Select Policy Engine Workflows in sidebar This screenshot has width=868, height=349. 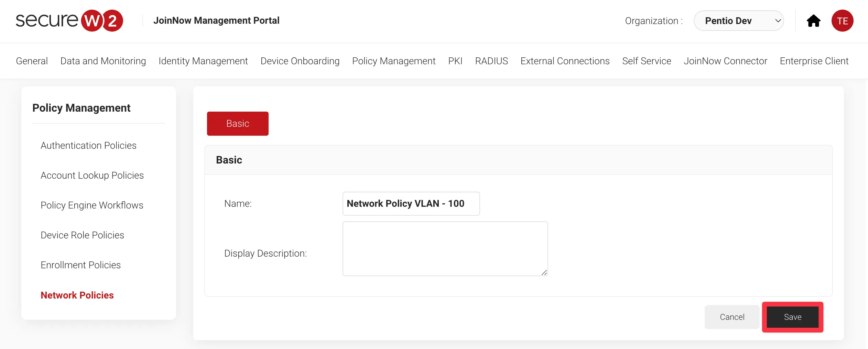tap(92, 205)
